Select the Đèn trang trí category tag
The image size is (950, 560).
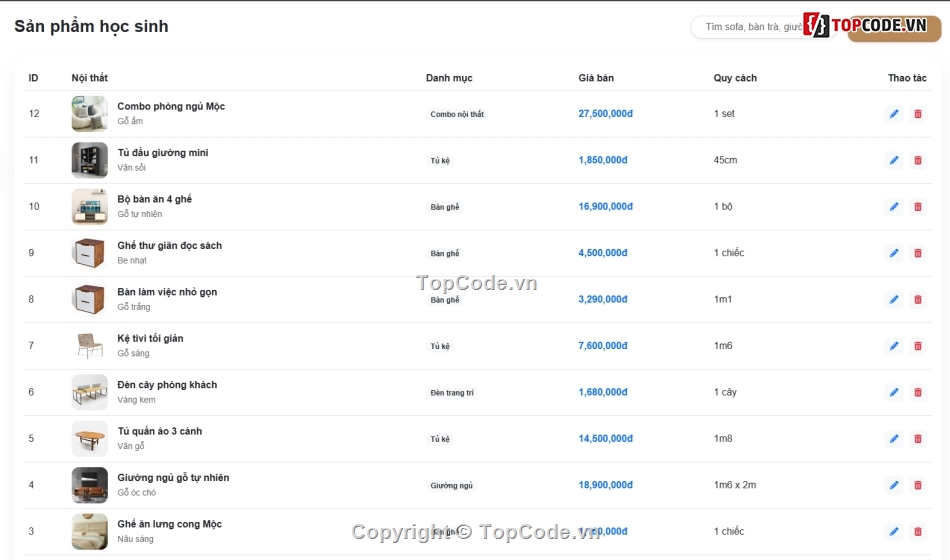click(452, 393)
